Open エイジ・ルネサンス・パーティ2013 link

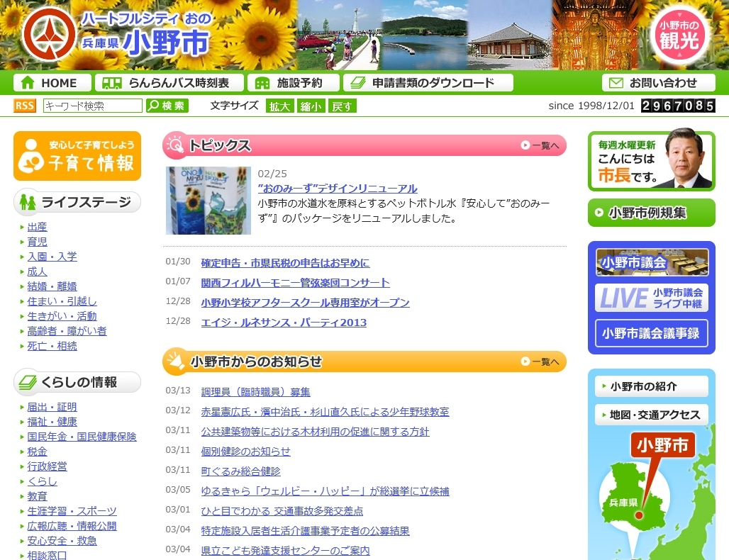click(284, 323)
